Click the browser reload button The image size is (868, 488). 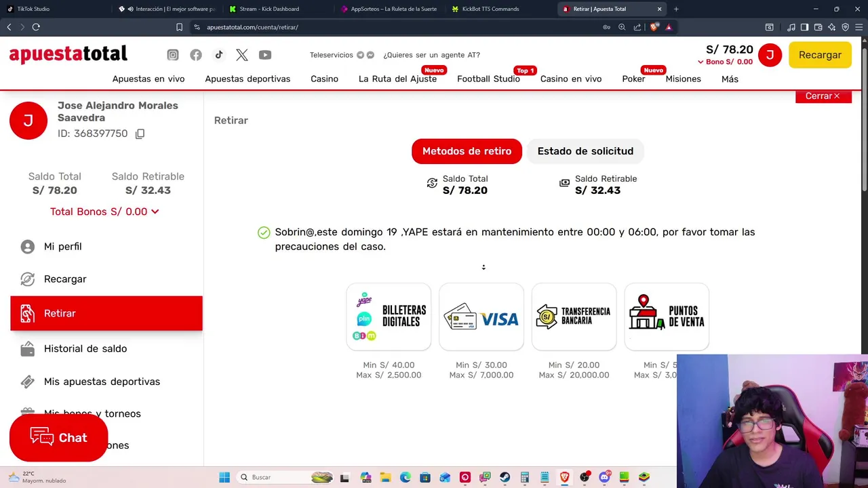coord(36,27)
